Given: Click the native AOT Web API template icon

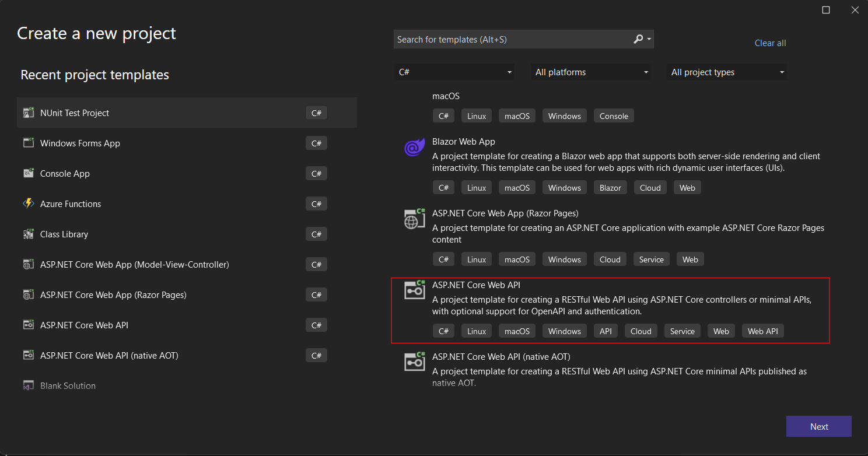Looking at the screenshot, I should [x=414, y=362].
